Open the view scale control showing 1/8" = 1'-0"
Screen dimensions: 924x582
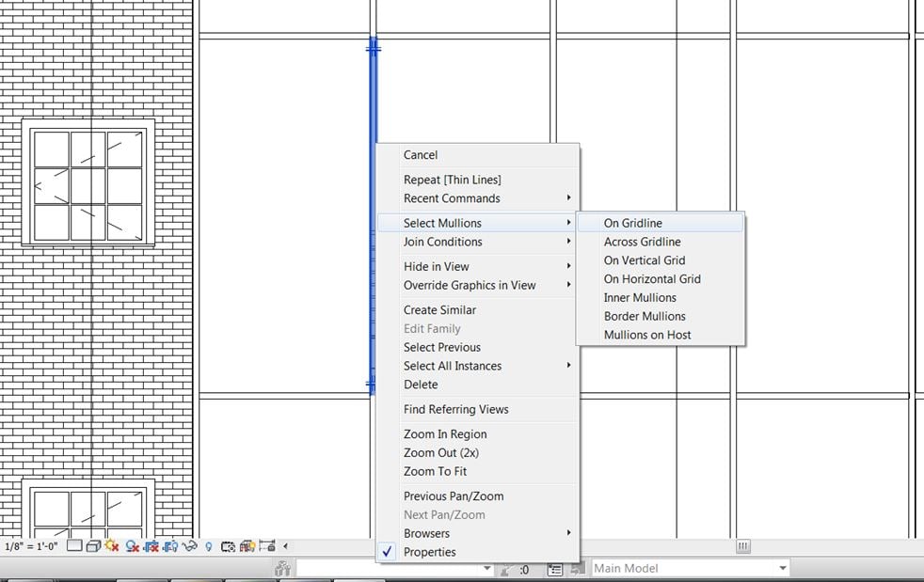click(31, 544)
